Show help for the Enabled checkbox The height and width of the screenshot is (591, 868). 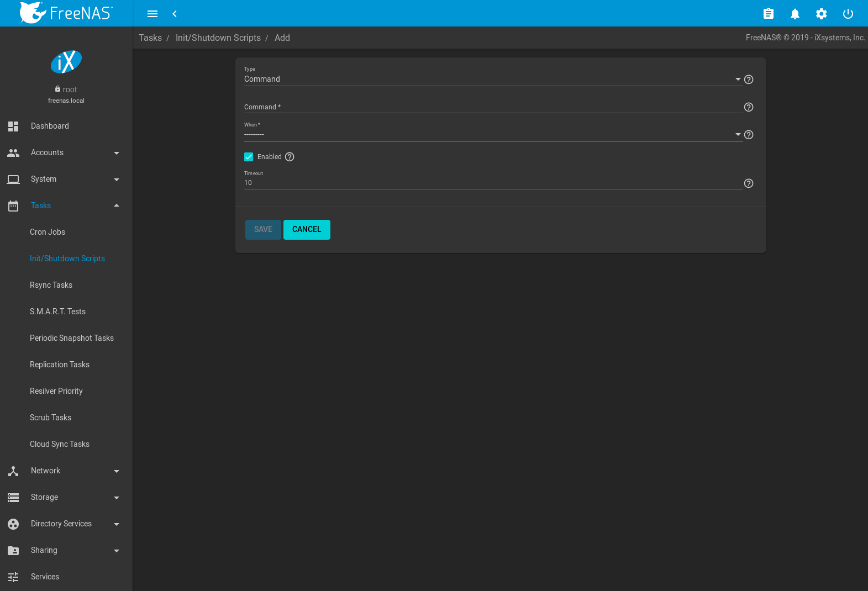click(290, 157)
